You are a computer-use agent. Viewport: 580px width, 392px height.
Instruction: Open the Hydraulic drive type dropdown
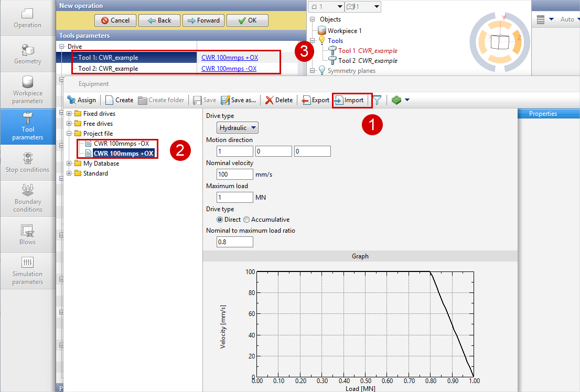(238, 127)
